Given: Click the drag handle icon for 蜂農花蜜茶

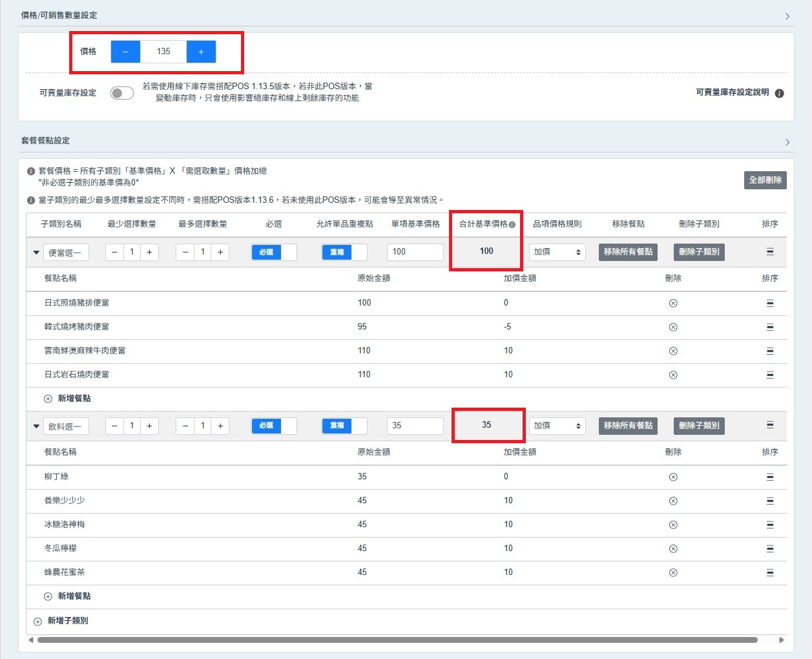Looking at the screenshot, I should click(769, 572).
